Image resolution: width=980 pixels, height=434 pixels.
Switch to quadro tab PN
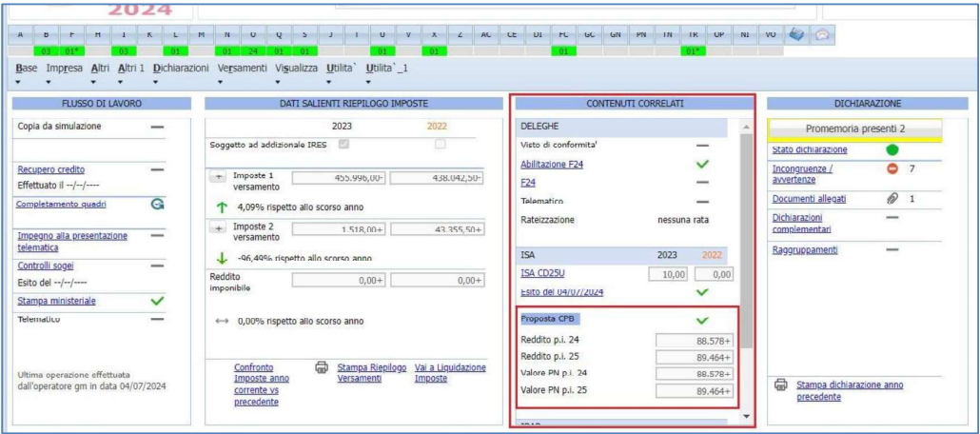tap(640, 35)
